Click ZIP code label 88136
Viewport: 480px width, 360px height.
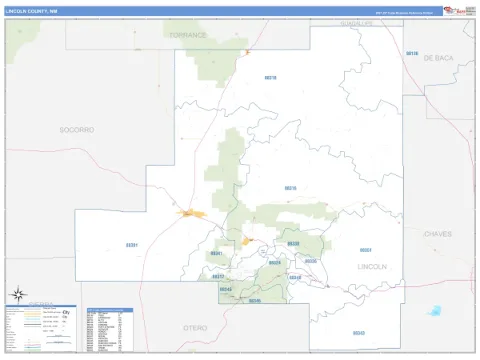[x=412, y=53]
